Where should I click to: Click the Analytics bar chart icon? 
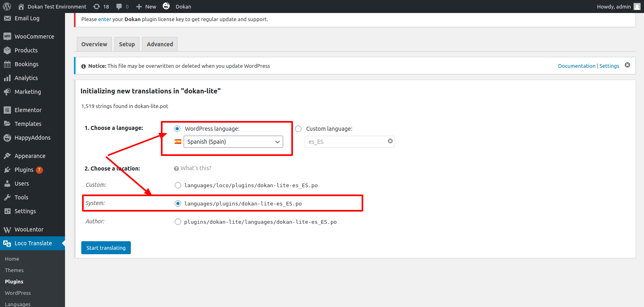(7, 78)
